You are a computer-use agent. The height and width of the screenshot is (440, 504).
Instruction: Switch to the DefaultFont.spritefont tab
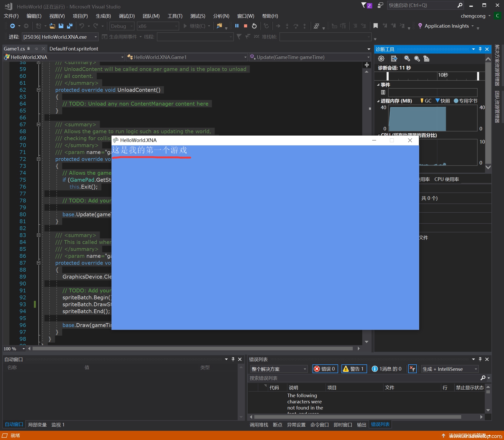coord(74,49)
